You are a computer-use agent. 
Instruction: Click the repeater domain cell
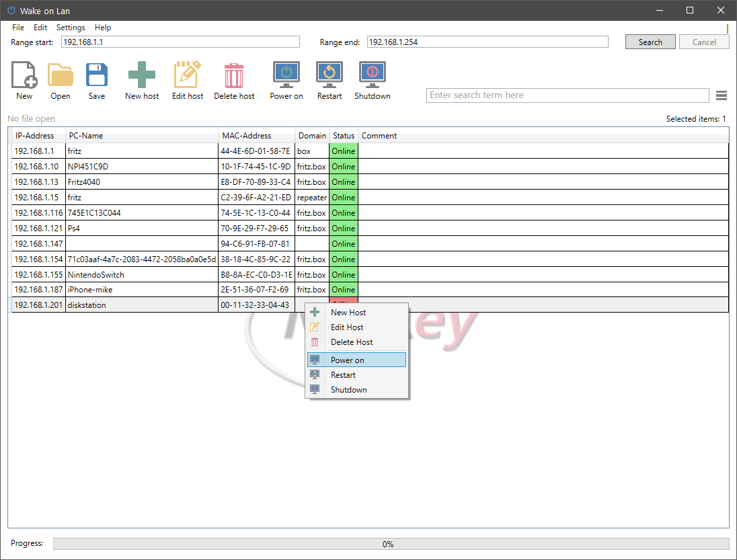(311, 198)
